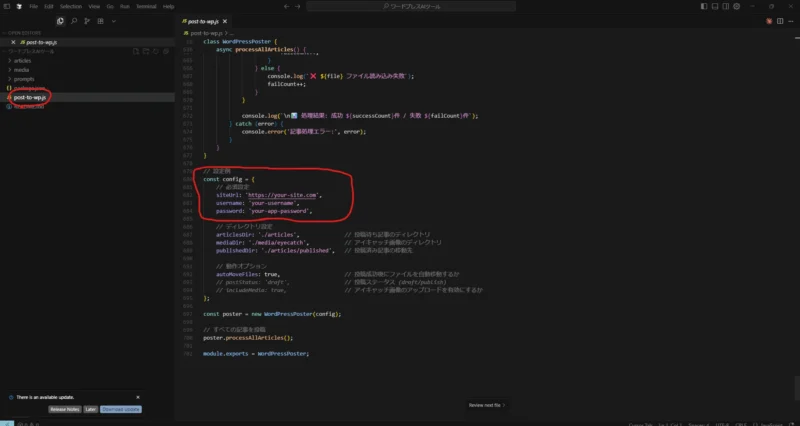Open the Edit menu

coord(48,7)
